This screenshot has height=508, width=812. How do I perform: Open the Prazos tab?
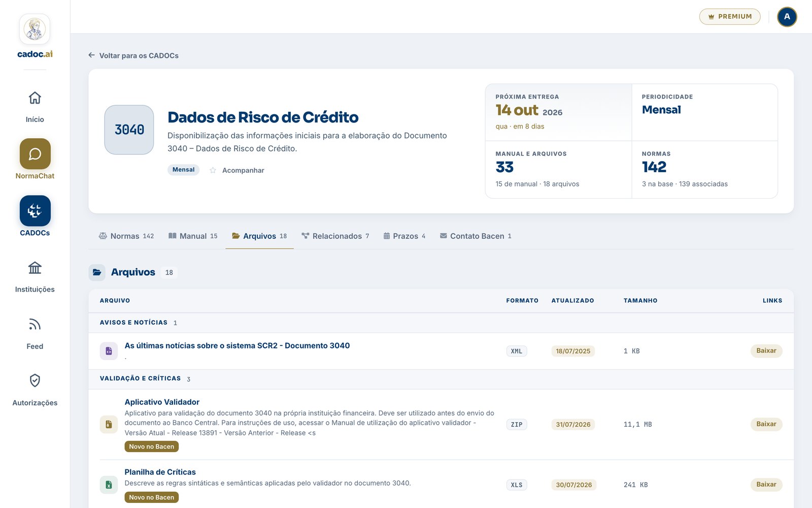point(404,236)
